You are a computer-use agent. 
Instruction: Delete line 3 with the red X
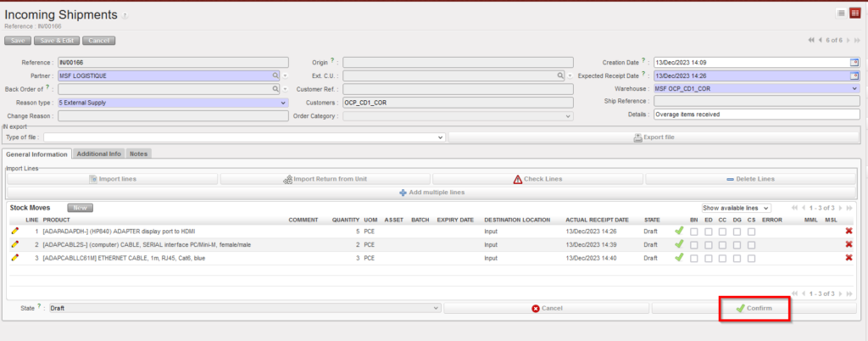(x=849, y=258)
